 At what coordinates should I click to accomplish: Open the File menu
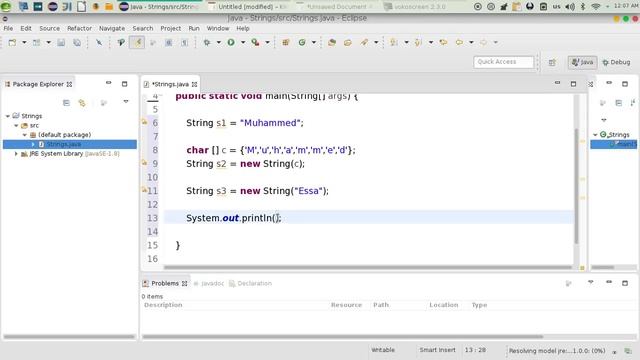click(x=8, y=29)
